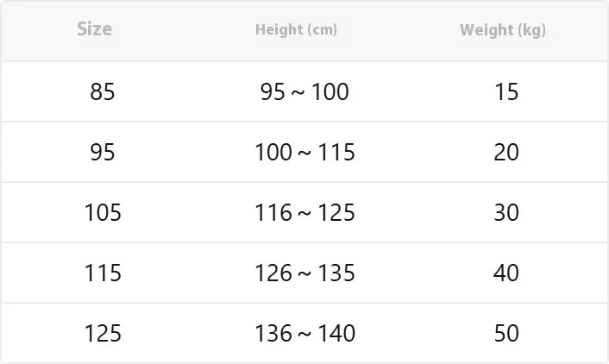Click the weight 50 cell

point(506,333)
